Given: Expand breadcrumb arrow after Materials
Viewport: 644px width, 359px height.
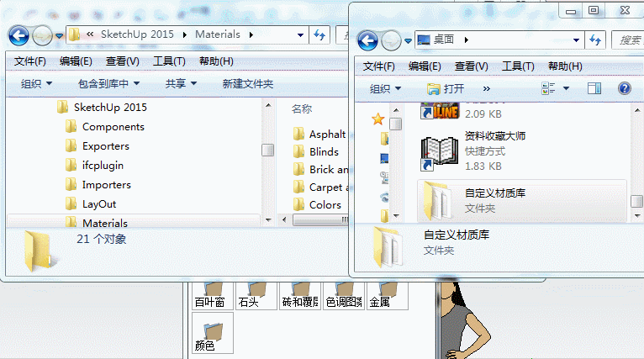Looking at the screenshot, I should pyautogui.click(x=251, y=35).
